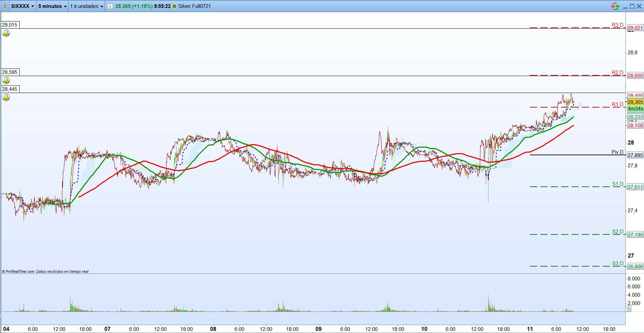Click the Piv D pivot line label

(617, 152)
